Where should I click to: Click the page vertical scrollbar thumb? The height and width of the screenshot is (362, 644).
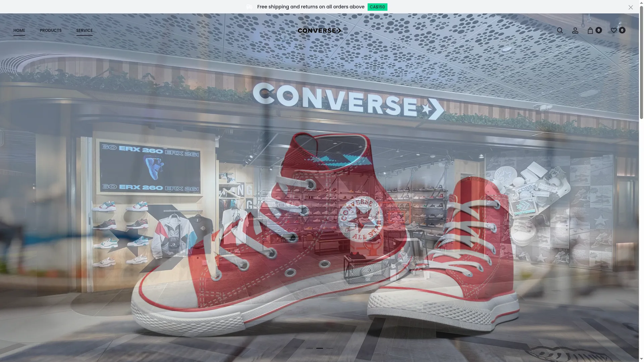[641, 62]
